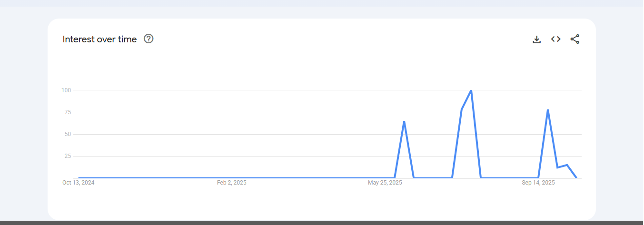
Task: Click the 50 value on the y-axis
Action: [x=67, y=134]
